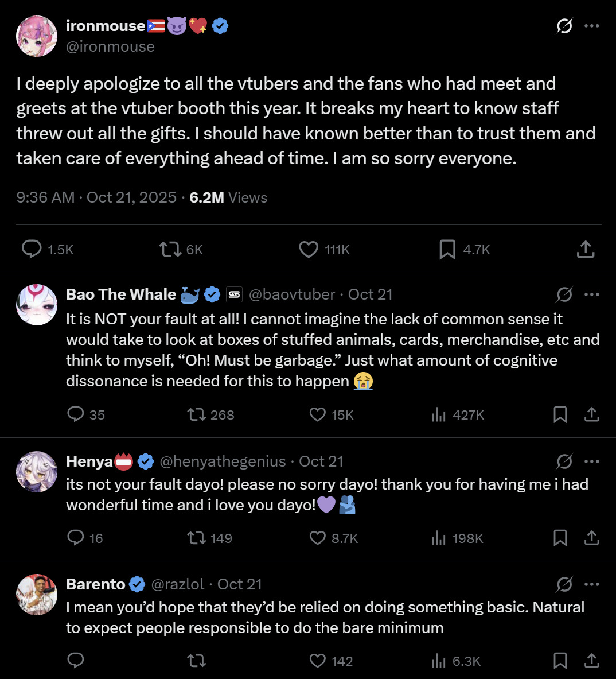Viewport: 616px width, 679px height.
Task: Open more options on ironmouse's post
Action: point(591,26)
